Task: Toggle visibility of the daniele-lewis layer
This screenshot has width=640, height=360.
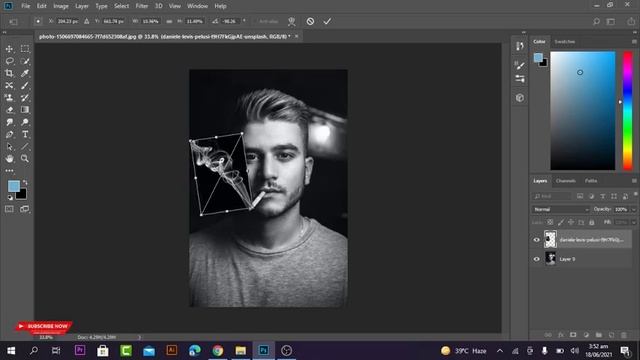Action: 536,240
